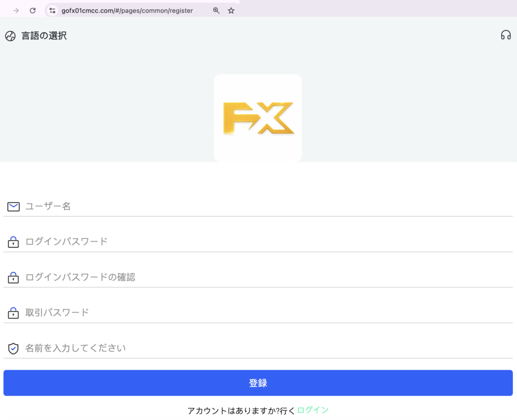
Task: Click the browser forward arrow
Action: click(x=16, y=11)
